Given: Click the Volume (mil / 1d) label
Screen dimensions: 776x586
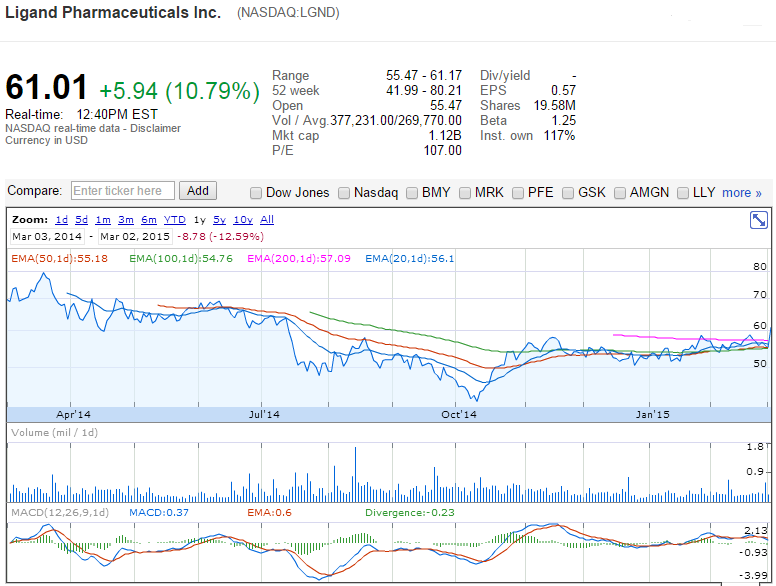Looking at the screenshot, I should click(x=54, y=433).
